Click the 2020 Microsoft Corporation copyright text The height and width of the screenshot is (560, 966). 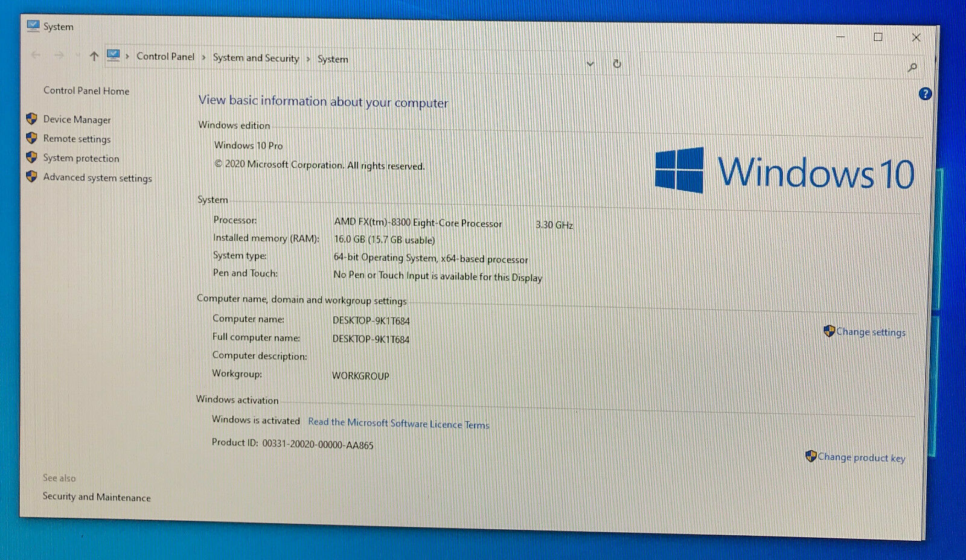click(x=319, y=165)
